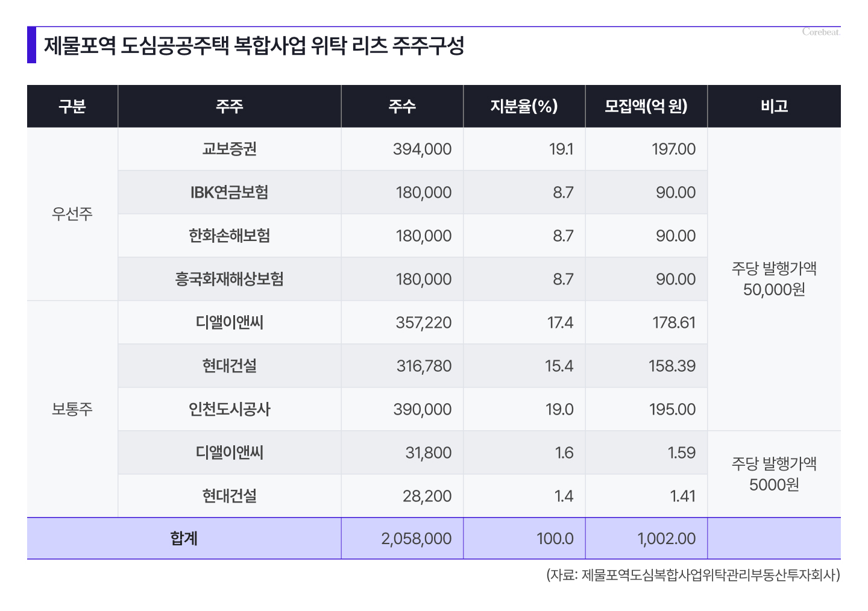Click the 구분 column header

tap(72, 107)
